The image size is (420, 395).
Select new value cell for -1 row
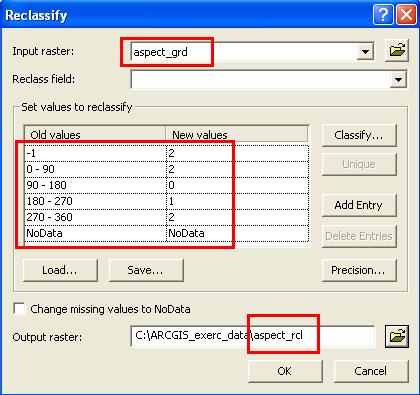(237, 153)
